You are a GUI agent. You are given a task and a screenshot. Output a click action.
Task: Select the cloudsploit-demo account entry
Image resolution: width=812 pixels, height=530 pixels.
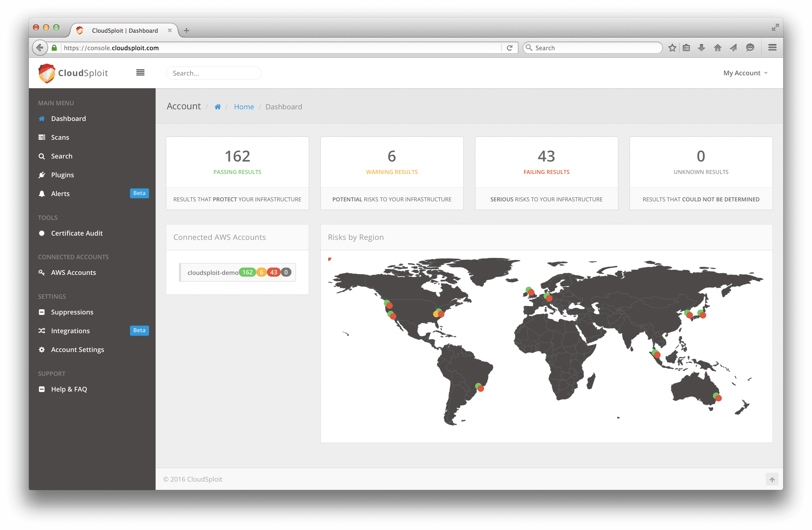coord(213,273)
